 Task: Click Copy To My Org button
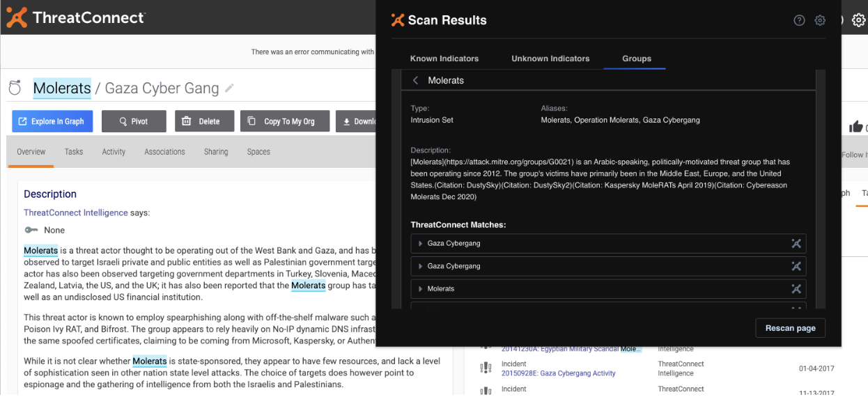click(284, 121)
